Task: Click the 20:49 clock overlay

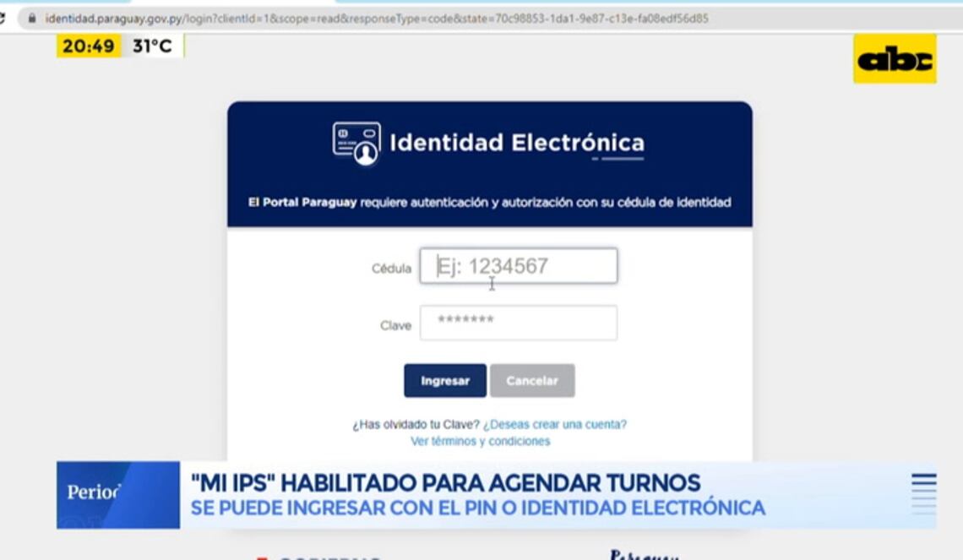Action: click(89, 46)
